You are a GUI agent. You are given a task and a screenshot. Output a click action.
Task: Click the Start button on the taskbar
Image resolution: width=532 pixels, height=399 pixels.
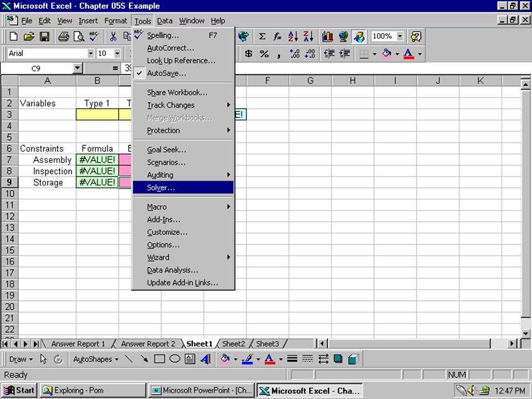click(19, 391)
